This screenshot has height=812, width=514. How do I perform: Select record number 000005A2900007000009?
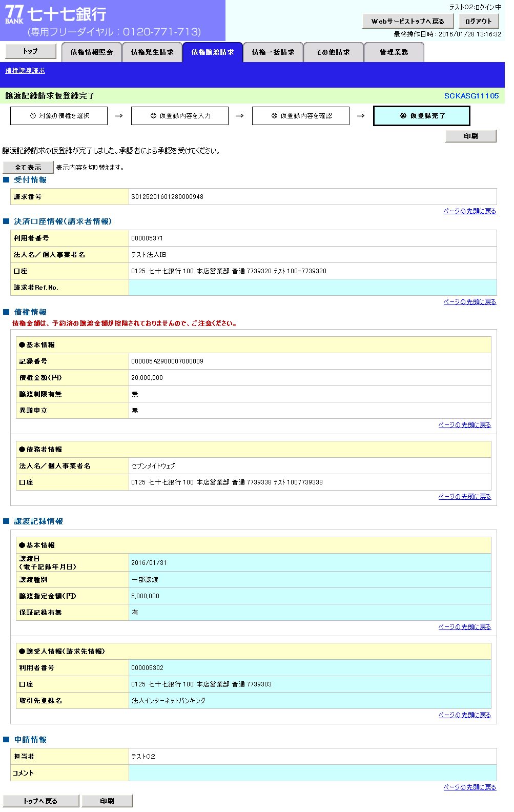pos(167,361)
